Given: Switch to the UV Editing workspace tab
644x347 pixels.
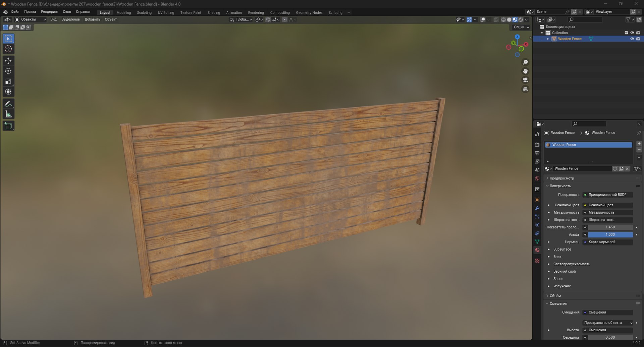Looking at the screenshot, I should point(166,13).
